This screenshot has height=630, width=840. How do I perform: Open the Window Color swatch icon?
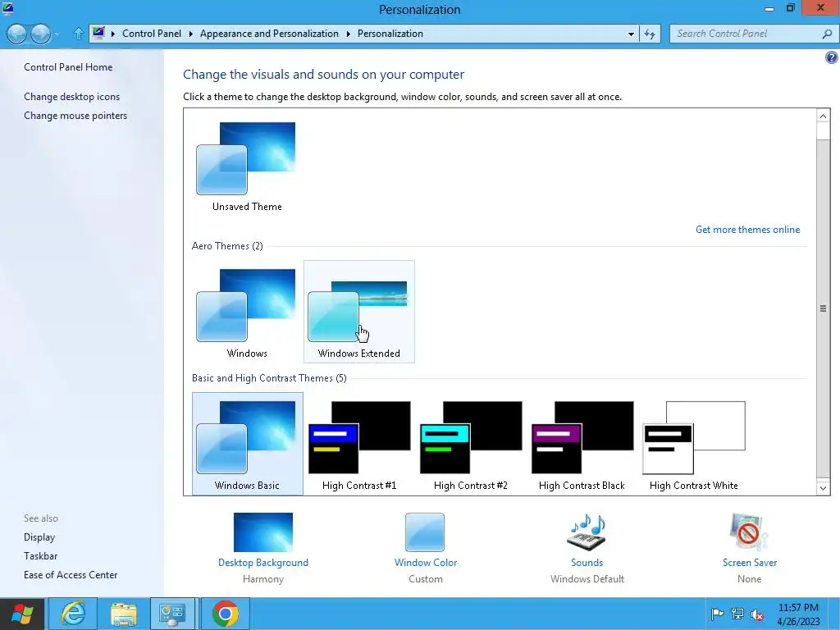(x=425, y=532)
